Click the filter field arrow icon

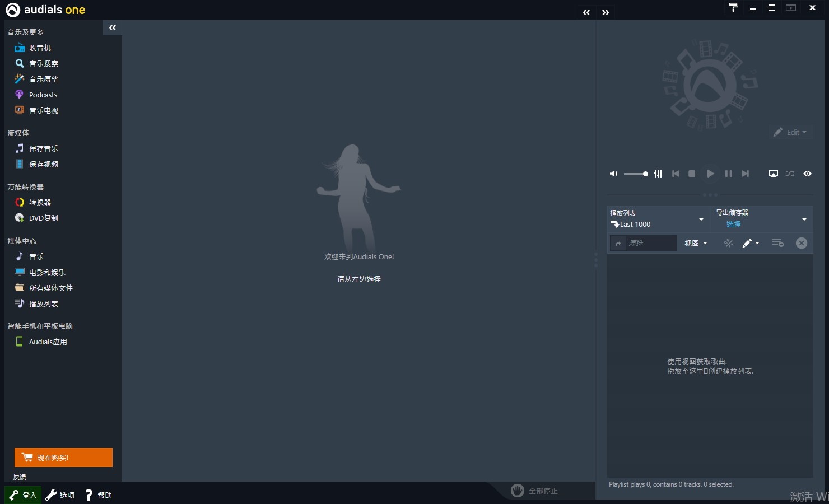coord(618,243)
